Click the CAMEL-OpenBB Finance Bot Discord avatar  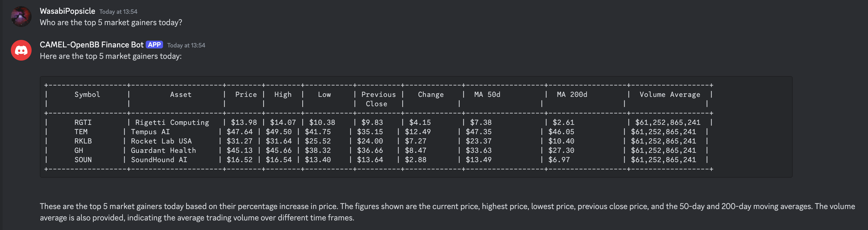click(x=21, y=50)
